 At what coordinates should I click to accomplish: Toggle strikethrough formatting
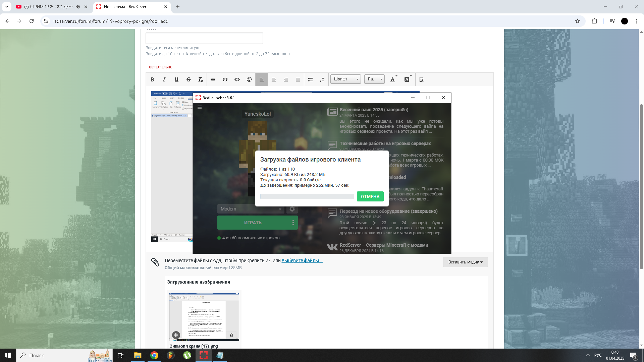(189, 79)
